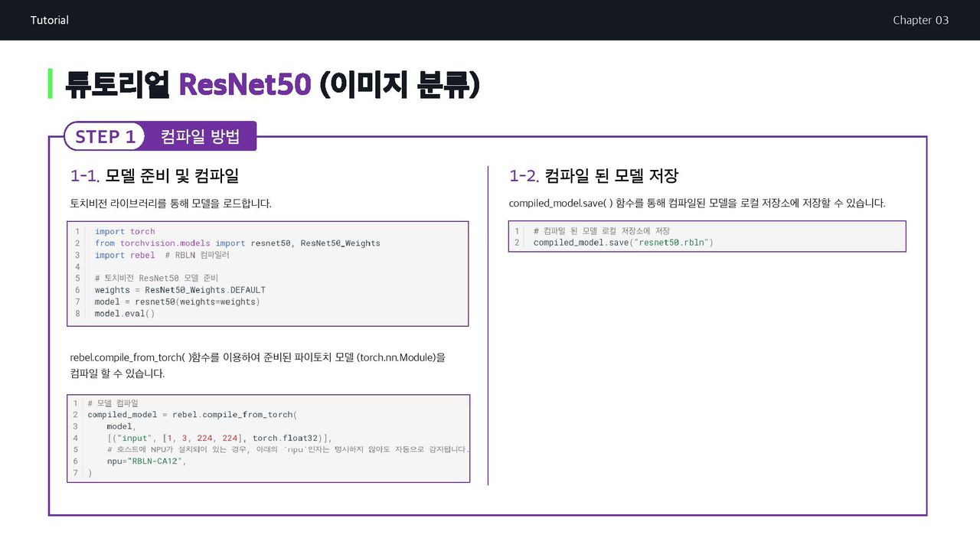Click the code line 'import torch'

(125, 232)
